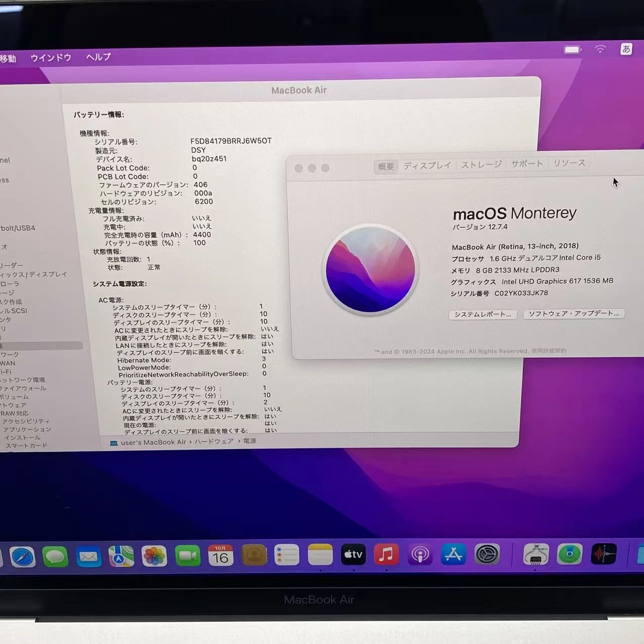This screenshot has width=644, height=644.
Task: Click the システムレポート button
Action: [x=482, y=314]
